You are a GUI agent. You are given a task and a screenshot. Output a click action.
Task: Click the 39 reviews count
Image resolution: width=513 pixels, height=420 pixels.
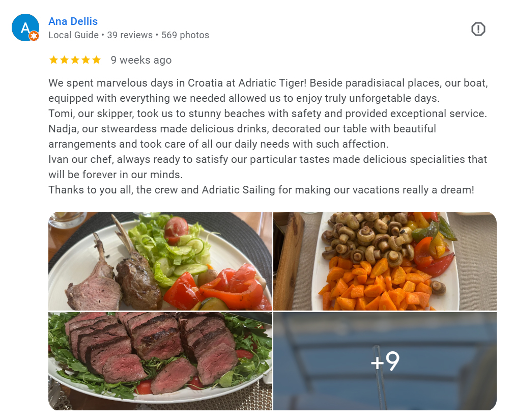tap(130, 35)
